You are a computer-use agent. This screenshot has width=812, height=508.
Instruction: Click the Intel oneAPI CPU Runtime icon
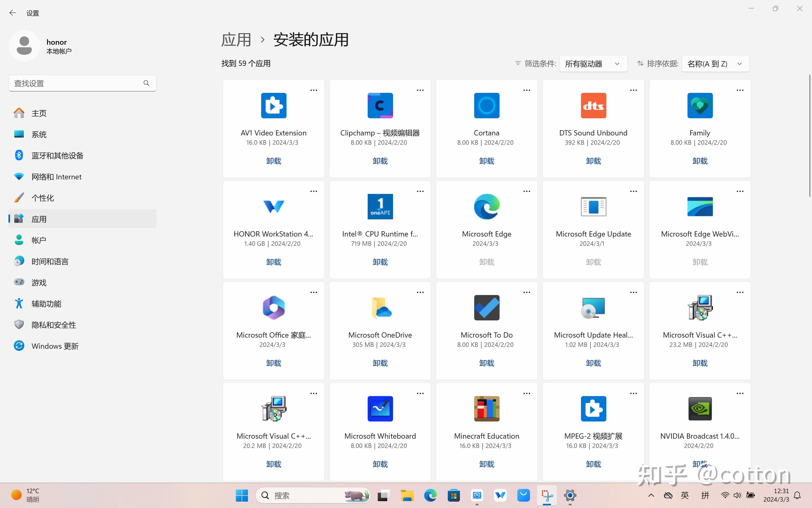[x=380, y=207]
